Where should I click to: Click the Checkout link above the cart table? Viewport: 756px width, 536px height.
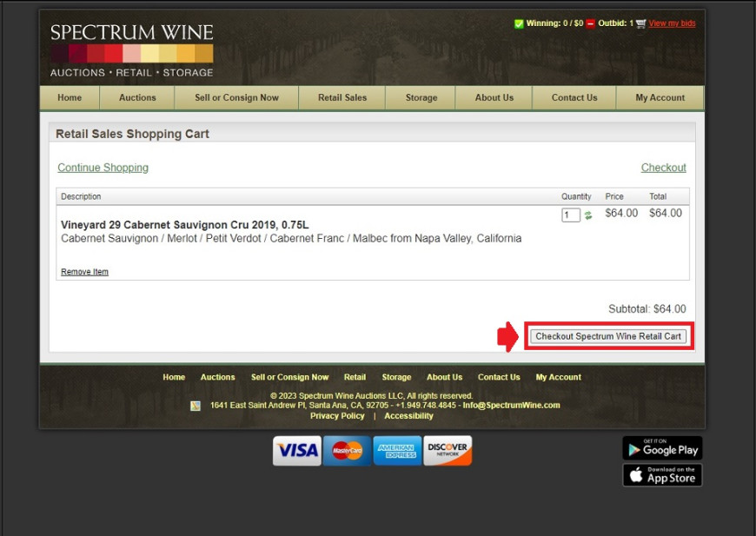coord(663,168)
